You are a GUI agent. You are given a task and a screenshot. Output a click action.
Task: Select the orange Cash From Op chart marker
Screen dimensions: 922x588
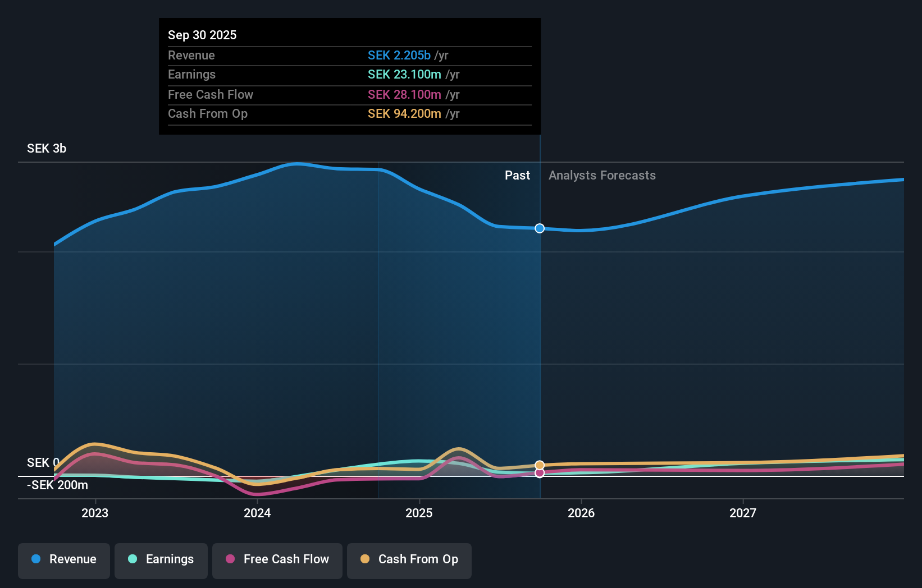pos(540,465)
